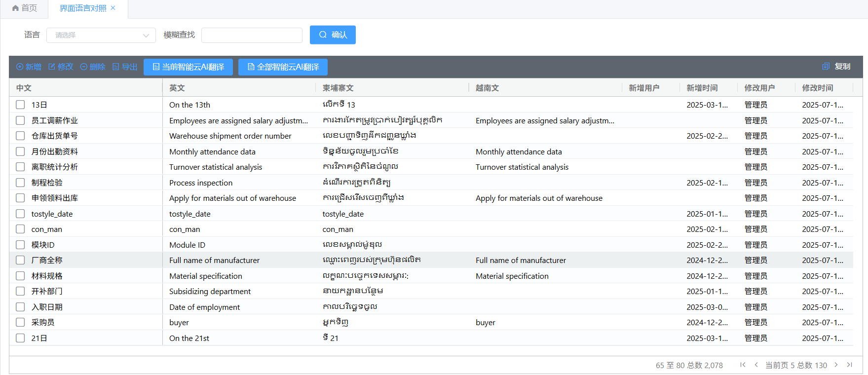Click the 导出 export toolbar item

(x=125, y=67)
